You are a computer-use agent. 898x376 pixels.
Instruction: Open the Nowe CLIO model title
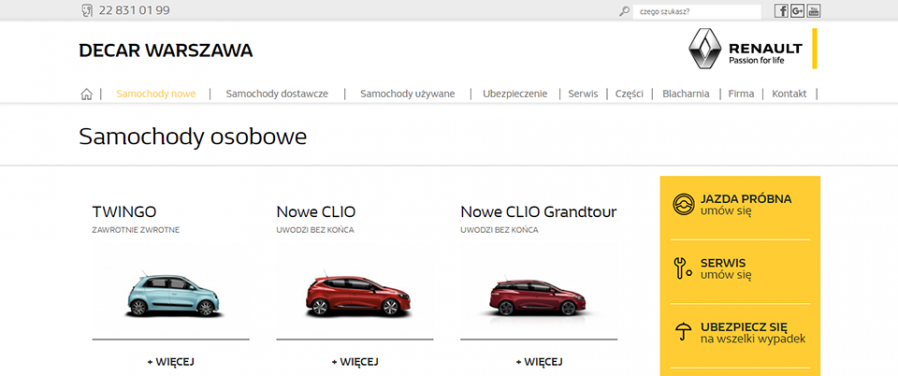pos(316,212)
